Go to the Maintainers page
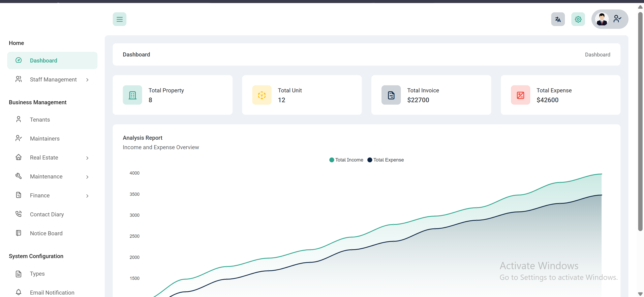This screenshot has width=644, height=297. click(52, 139)
